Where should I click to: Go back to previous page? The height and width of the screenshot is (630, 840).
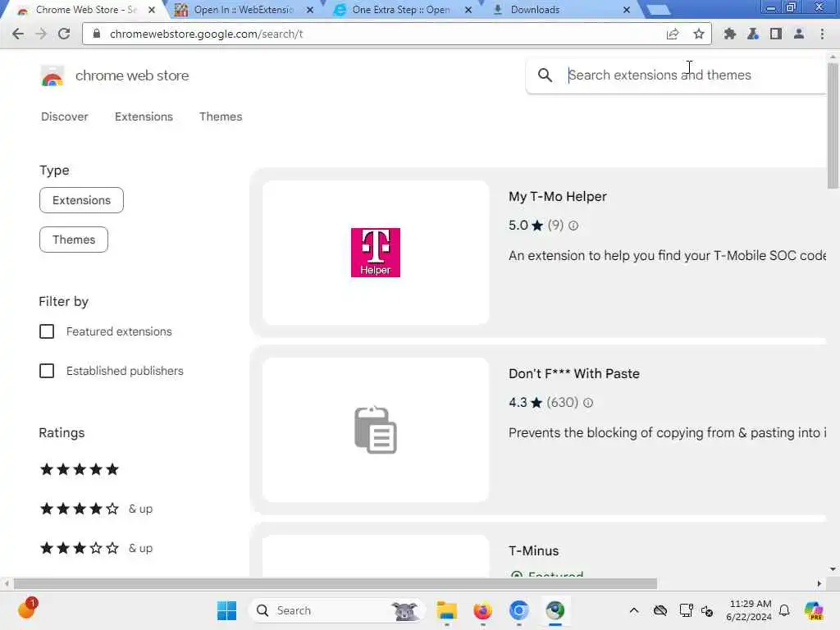18,34
